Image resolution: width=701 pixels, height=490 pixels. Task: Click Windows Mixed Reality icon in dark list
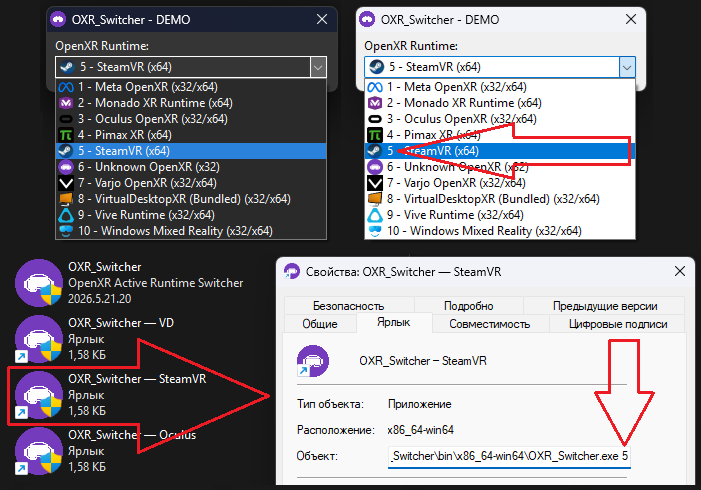coord(66,231)
